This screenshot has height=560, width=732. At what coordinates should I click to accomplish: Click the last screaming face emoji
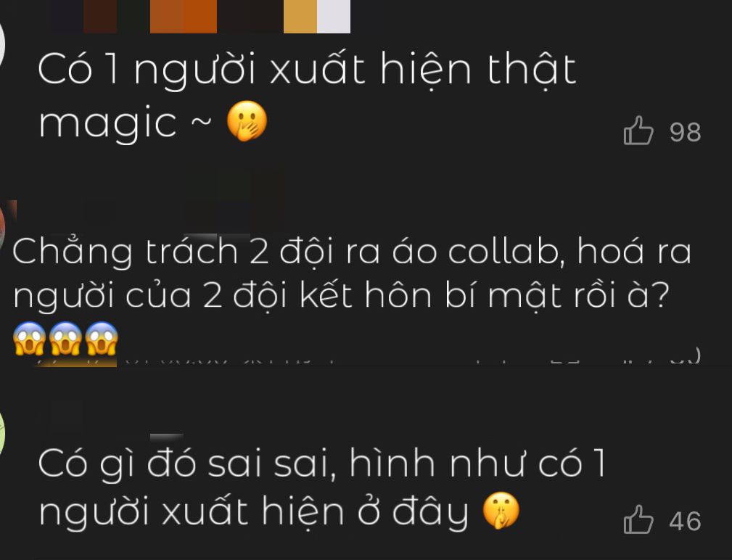click(x=102, y=338)
